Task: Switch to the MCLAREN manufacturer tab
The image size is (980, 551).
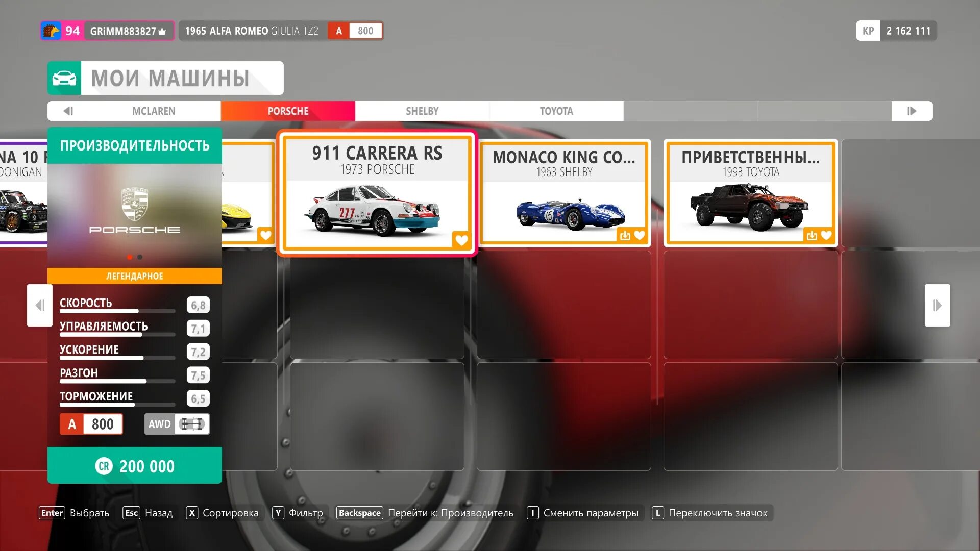Action: tap(154, 111)
